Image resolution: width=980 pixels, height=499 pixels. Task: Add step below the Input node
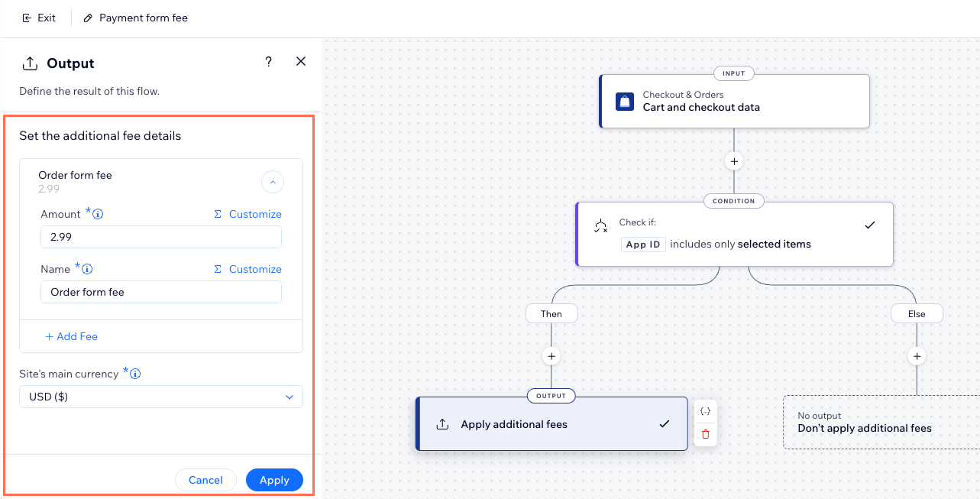(733, 162)
